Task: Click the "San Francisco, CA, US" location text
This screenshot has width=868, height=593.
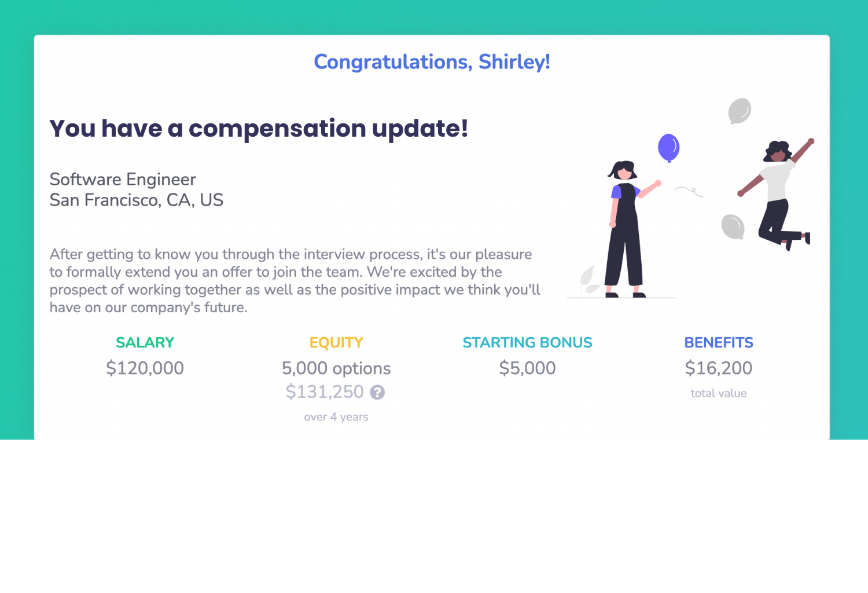Action: (x=137, y=200)
